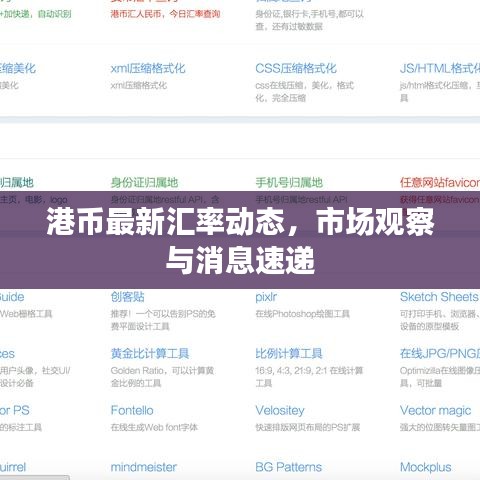Image resolution: width=480 pixels, height=480 pixels.
Task: Click the description 可打印手机、浏览器 under Sketch Sheets
Action: tap(440, 320)
